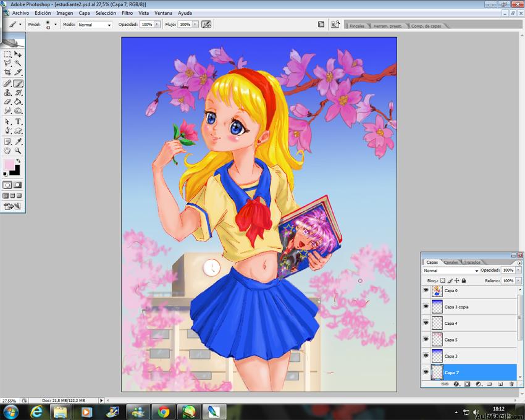The width and height of the screenshot is (525, 420).
Task: Open the Imagen menu
Action: point(65,13)
